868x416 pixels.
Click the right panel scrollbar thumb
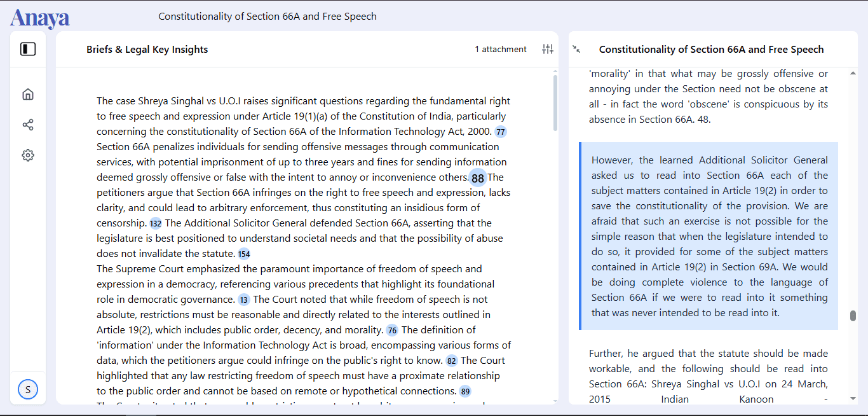pos(853,316)
